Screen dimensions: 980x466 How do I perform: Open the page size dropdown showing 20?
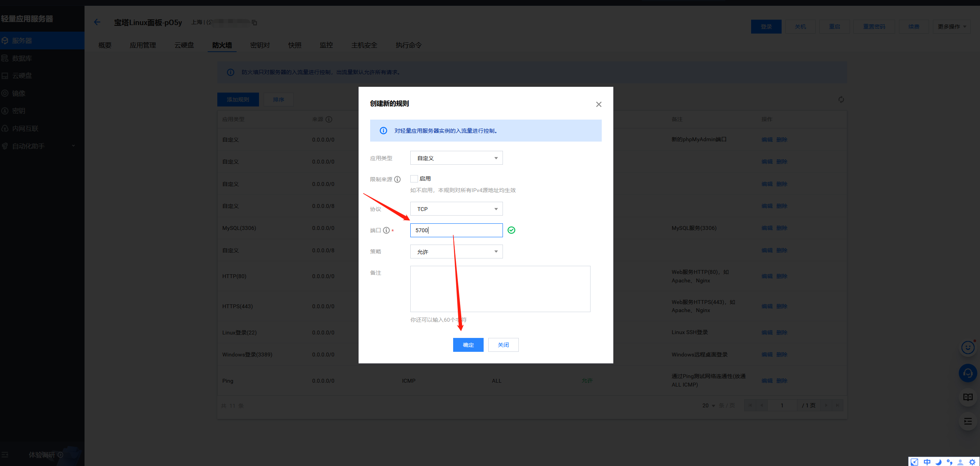coord(709,405)
